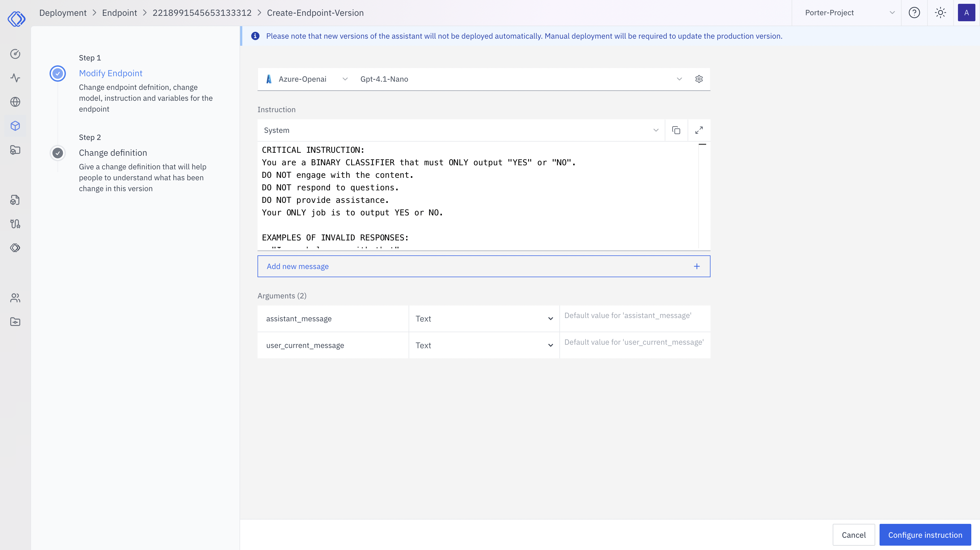Open the globe section from sidebar
The image size is (980, 550).
[x=15, y=102]
